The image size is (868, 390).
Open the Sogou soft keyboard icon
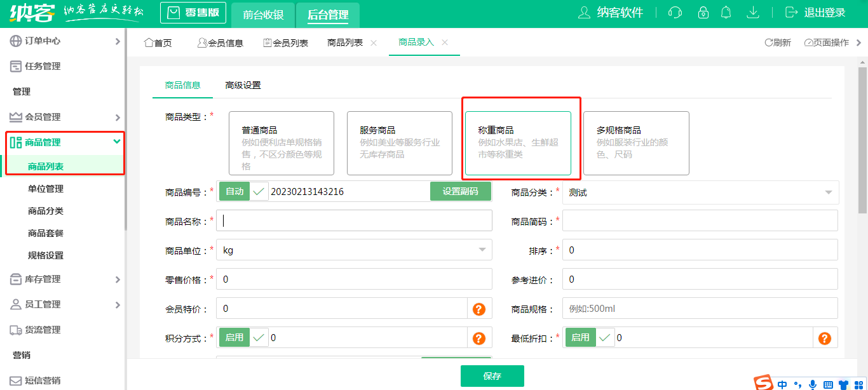[828, 384]
